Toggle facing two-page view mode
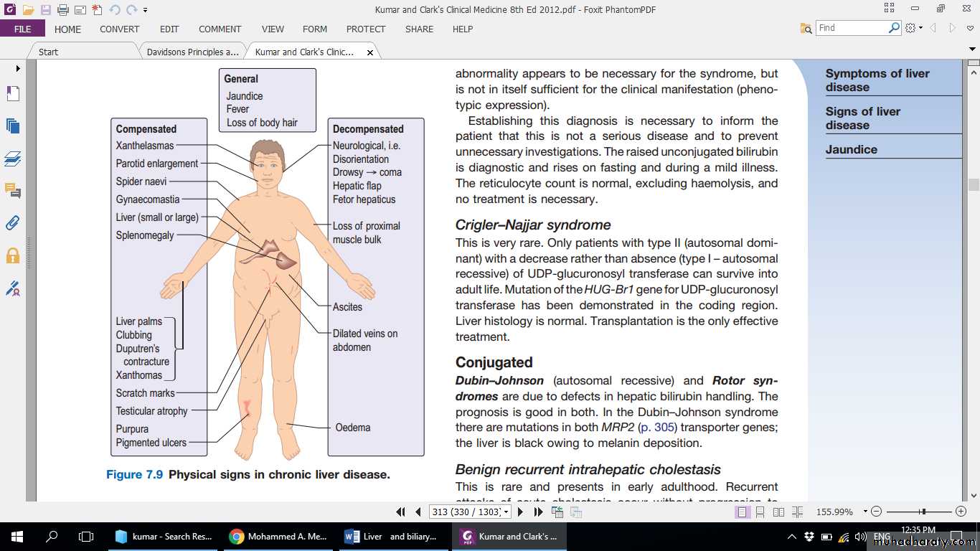This screenshot has height=551, width=980. pos(778,512)
